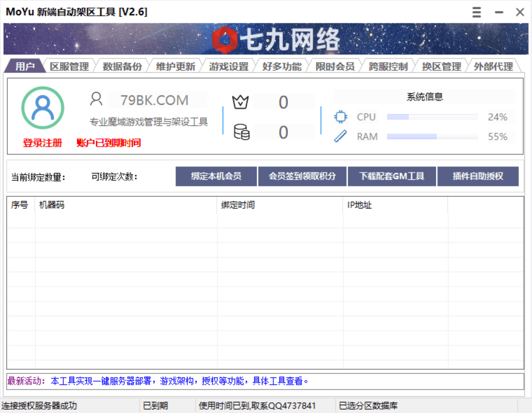
Task: Click the pen icon next to RAM
Action: [x=340, y=136]
